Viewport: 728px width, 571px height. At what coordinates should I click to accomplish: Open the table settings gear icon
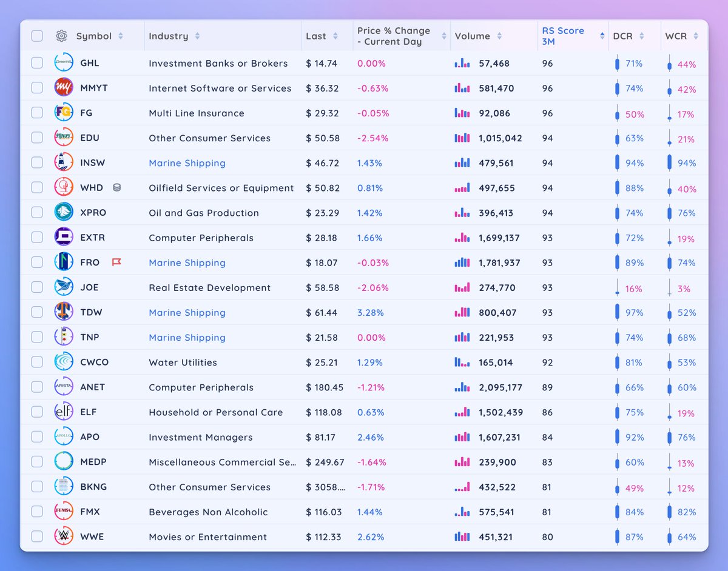[61, 36]
